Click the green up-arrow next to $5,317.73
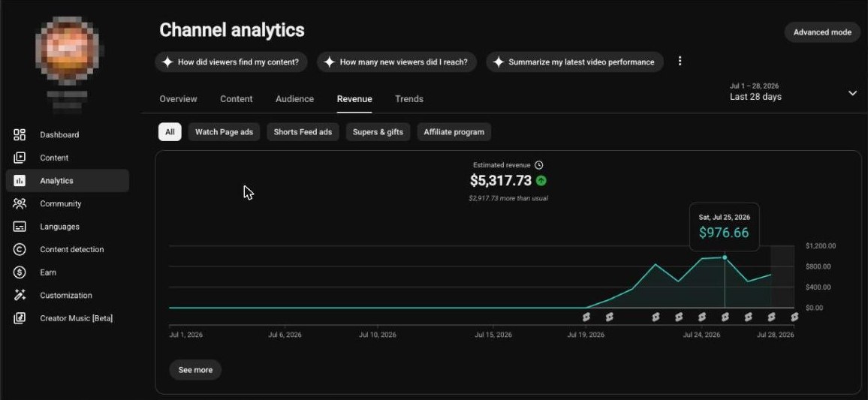The height and width of the screenshot is (400, 868). click(x=541, y=180)
